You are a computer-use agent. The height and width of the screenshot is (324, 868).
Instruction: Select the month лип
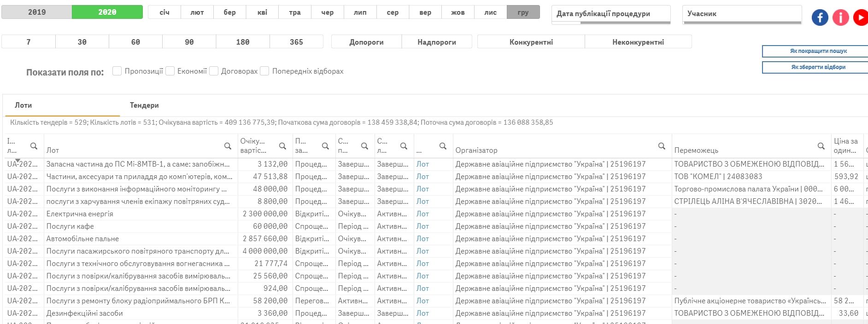coord(360,12)
